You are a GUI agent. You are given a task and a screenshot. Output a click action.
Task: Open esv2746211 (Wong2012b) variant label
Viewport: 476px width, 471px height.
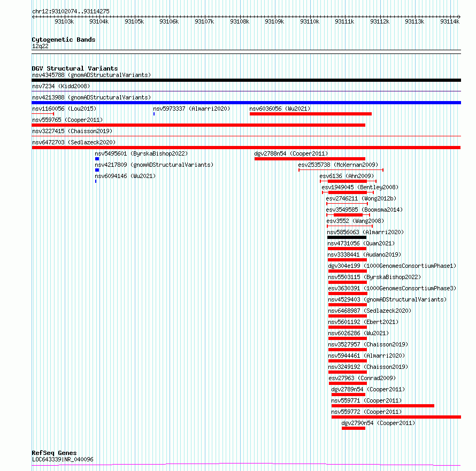tap(361, 198)
